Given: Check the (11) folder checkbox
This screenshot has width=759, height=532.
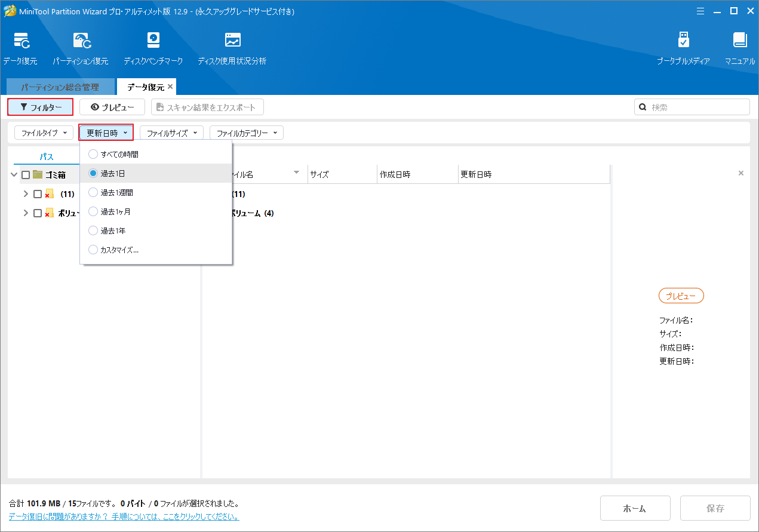Looking at the screenshot, I should (x=38, y=194).
